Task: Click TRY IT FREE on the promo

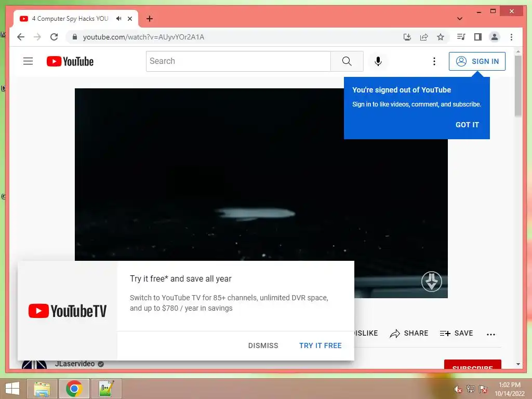Action: [320, 345]
